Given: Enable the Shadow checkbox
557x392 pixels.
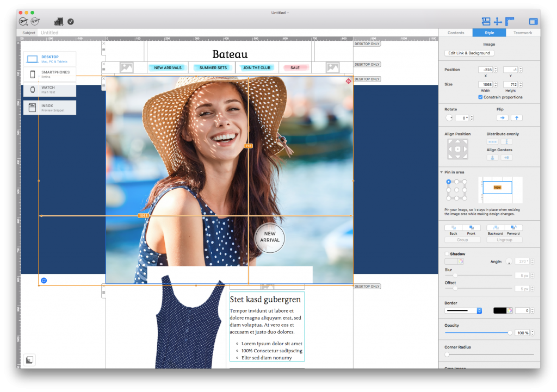Looking at the screenshot, I should [447, 254].
